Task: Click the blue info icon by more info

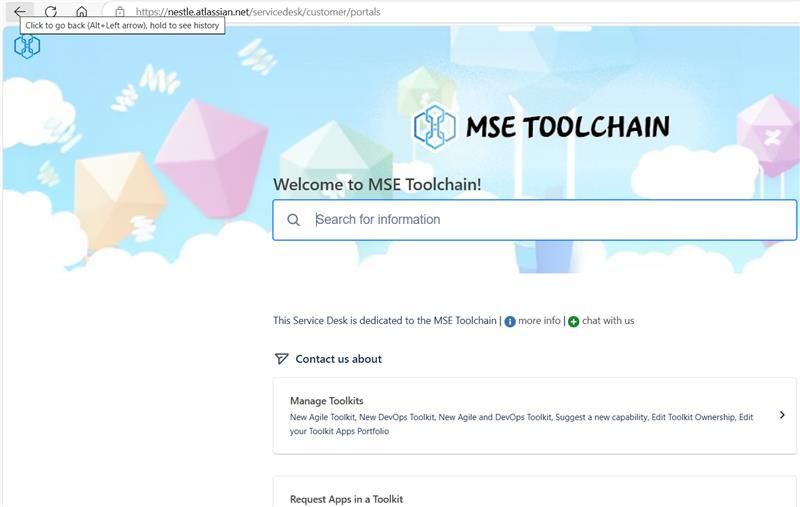Action: coord(510,321)
